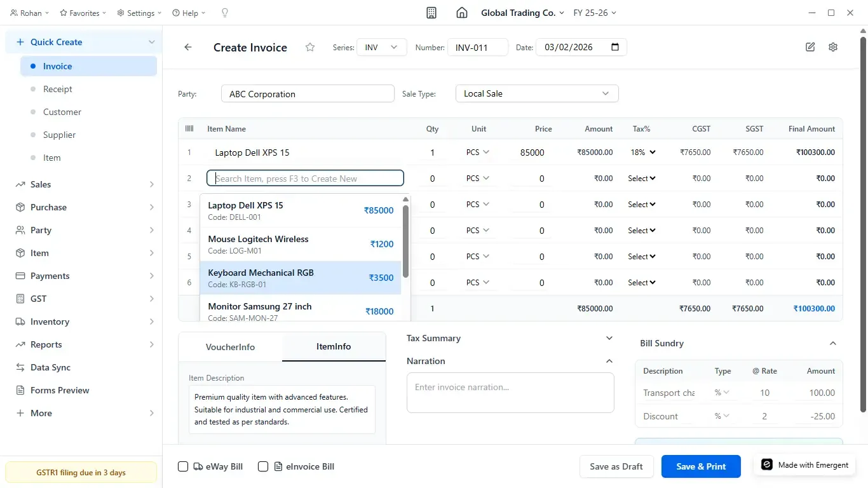The image size is (868, 488).
Task: Click the bulb icon next to Help menu
Action: (x=224, y=13)
